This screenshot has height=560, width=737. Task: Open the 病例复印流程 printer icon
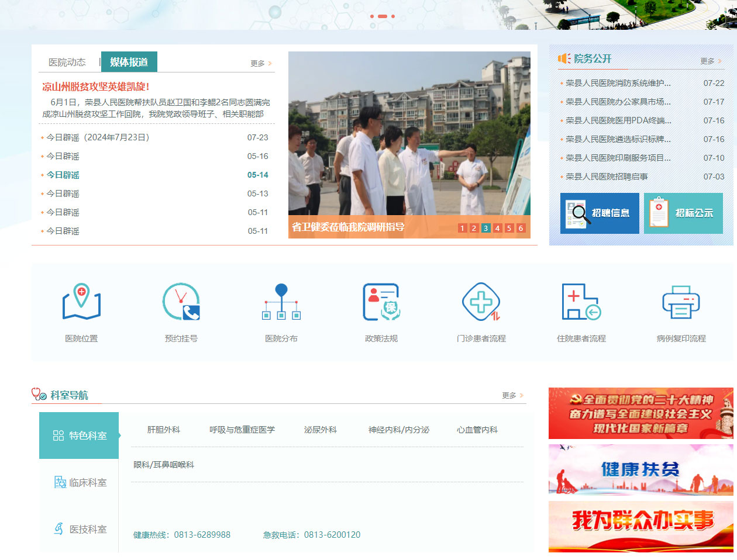pyautogui.click(x=681, y=302)
